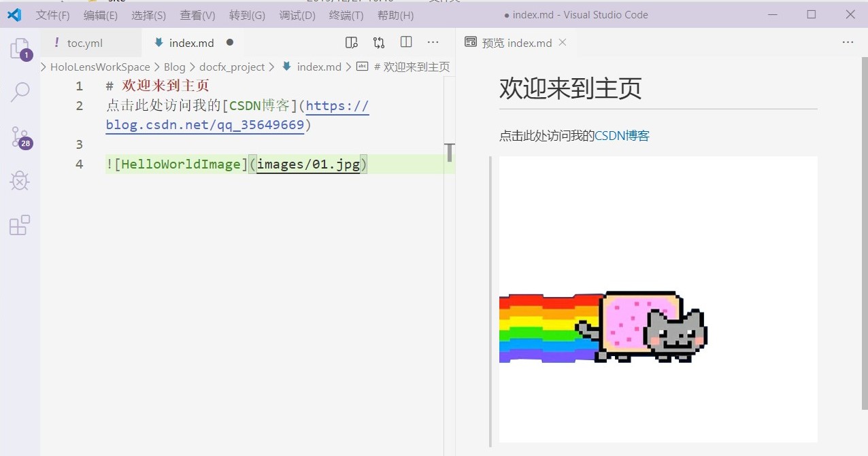Screen dimensions: 868x456
Task: Open the Explorer view in the Activity Bar
Action: click(x=20, y=48)
